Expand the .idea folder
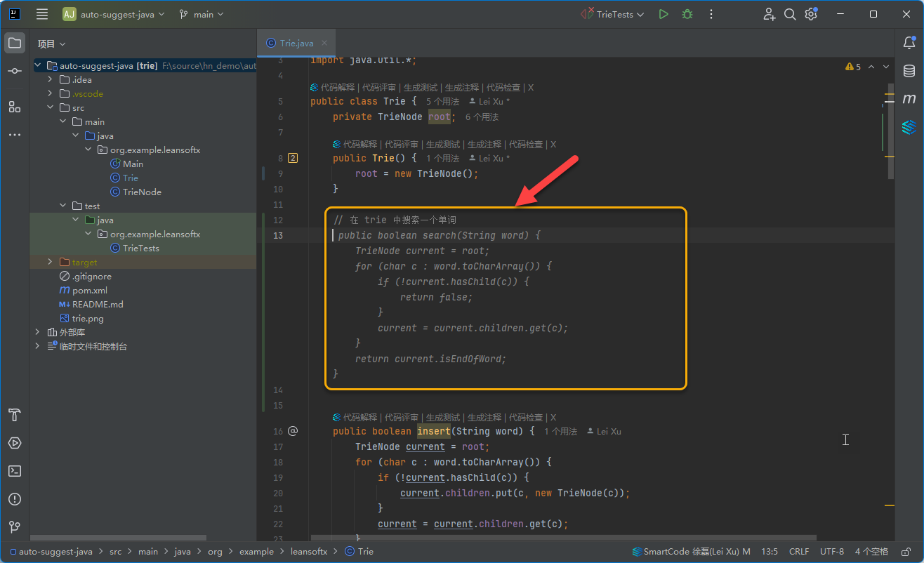The width and height of the screenshot is (924, 563). coord(51,79)
